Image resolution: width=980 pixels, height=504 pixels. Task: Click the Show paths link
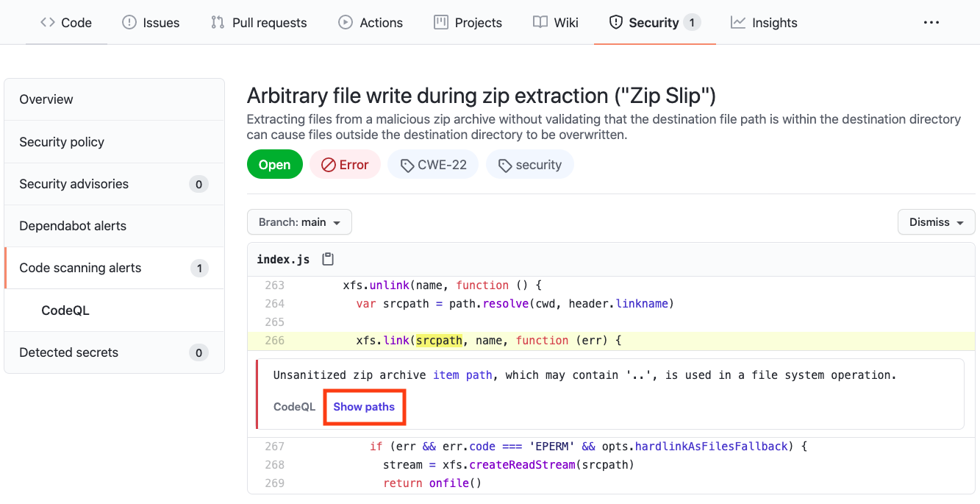tap(364, 407)
